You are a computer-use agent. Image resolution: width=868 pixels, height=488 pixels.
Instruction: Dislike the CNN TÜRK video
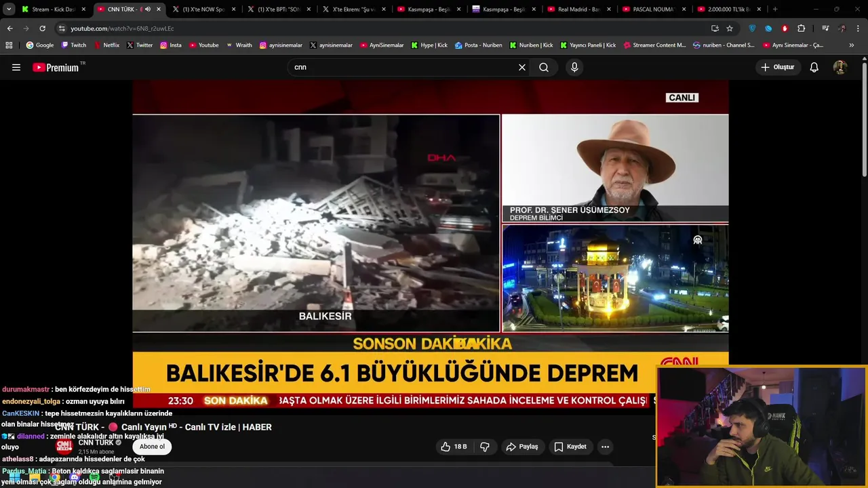(485, 447)
